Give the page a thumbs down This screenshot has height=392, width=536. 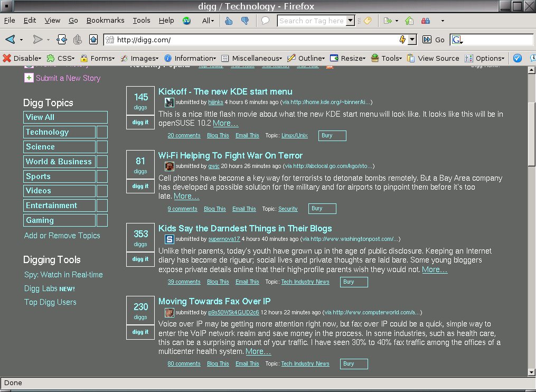pos(245,21)
